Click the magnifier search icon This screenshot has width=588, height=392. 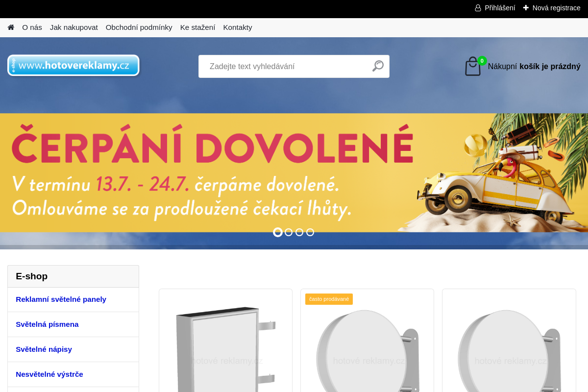[x=378, y=66]
